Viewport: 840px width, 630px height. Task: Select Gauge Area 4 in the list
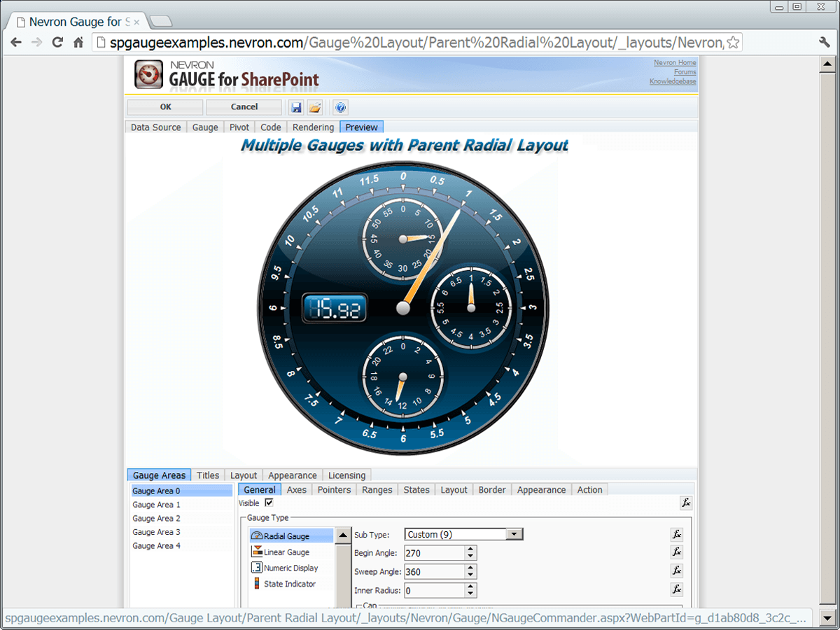pos(182,546)
